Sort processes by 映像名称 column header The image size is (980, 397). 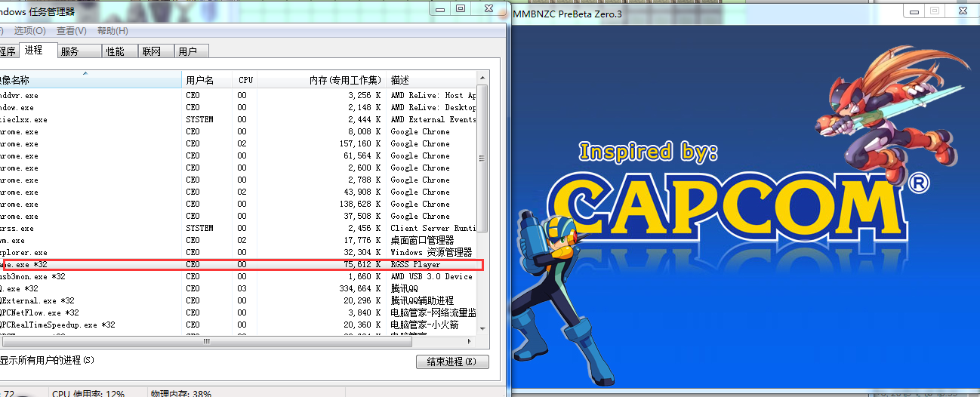[x=91, y=80]
